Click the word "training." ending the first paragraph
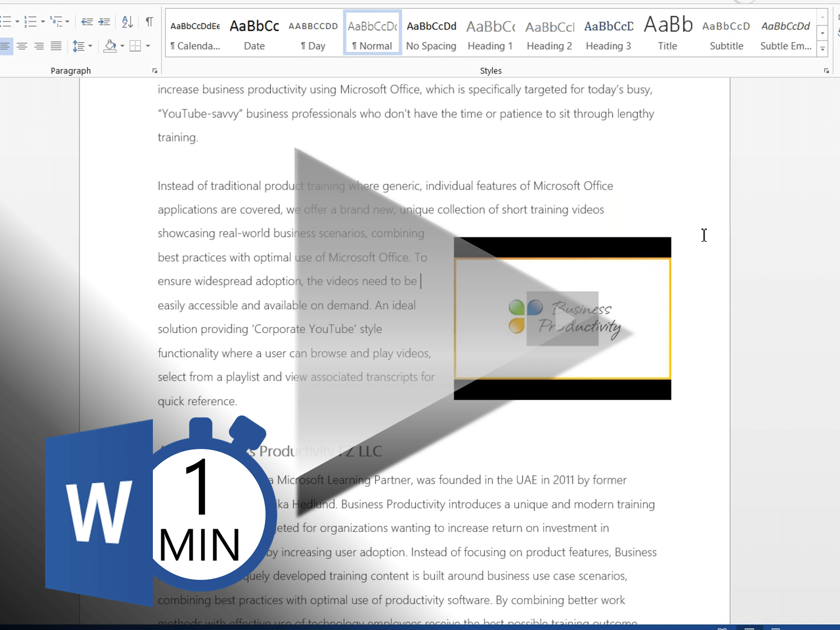This screenshot has width=840, height=630. pyautogui.click(x=178, y=138)
